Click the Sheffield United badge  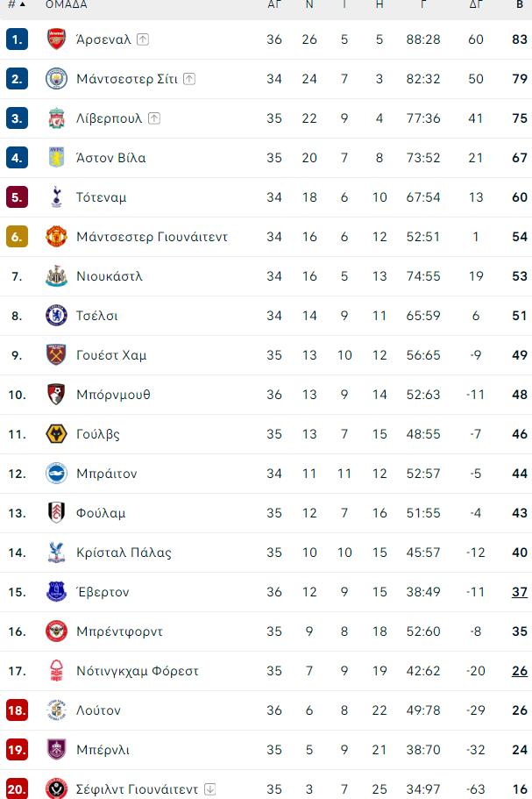(x=55, y=787)
